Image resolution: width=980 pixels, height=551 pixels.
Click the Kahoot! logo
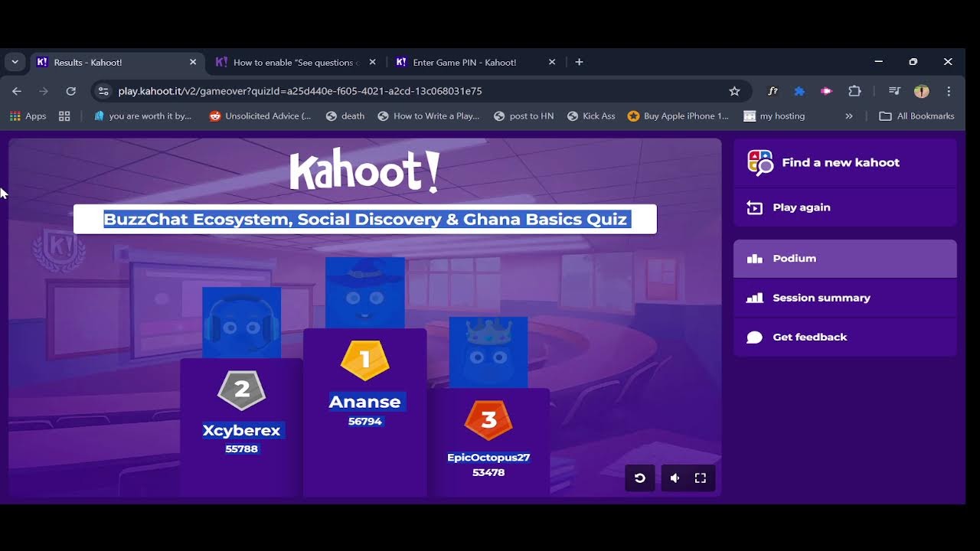365,171
